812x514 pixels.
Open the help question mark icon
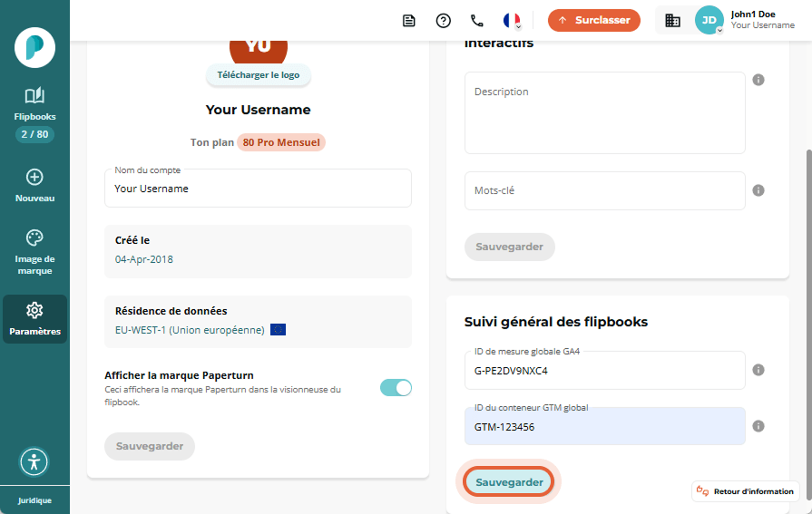(x=444, y=21)
